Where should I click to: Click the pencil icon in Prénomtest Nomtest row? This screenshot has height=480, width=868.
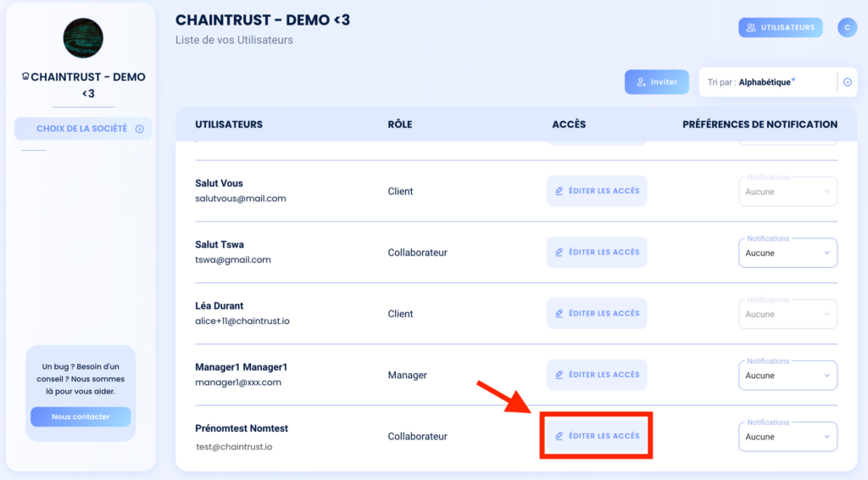click(559, 436)
